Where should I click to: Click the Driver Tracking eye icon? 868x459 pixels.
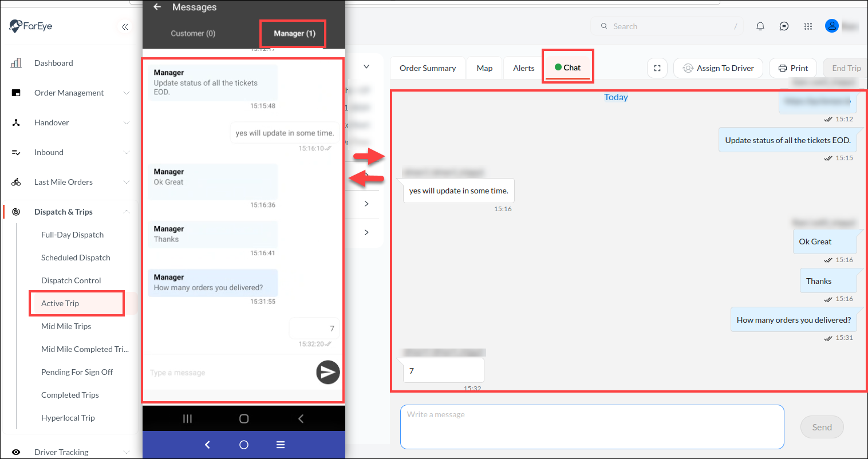16,452
